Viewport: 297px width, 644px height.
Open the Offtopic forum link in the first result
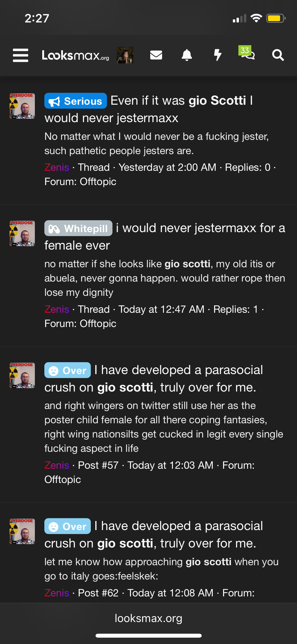click(x=98, y=182)
